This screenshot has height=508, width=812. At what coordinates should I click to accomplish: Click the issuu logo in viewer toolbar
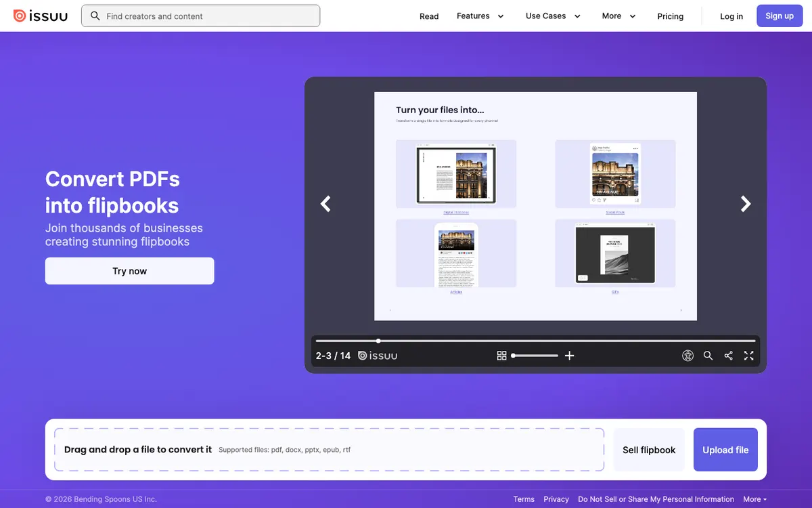click(x=378, y=356)
